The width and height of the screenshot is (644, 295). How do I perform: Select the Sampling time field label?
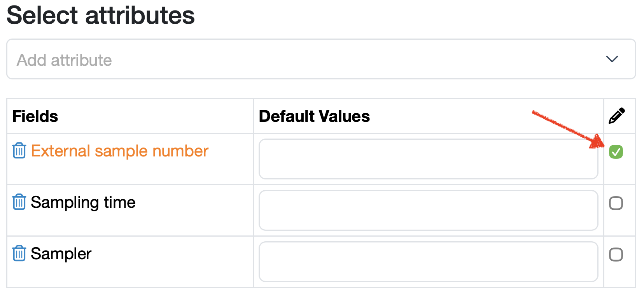(83, 202)
